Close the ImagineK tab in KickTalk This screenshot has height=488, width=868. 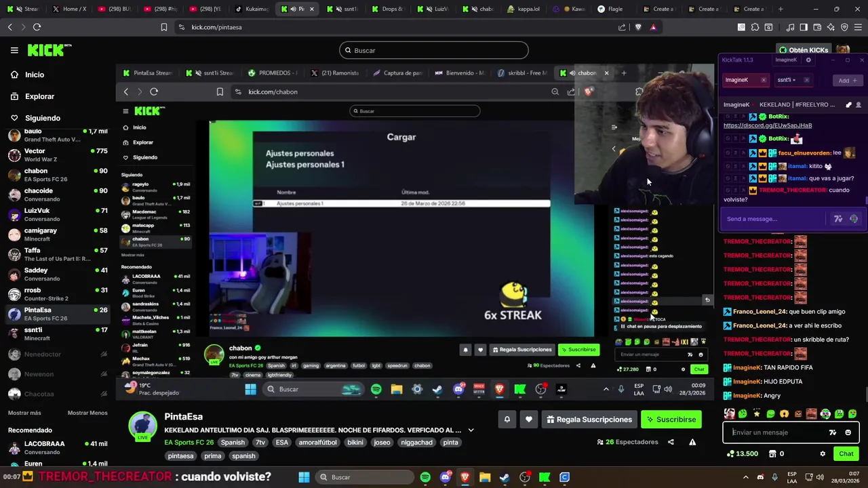763,80
